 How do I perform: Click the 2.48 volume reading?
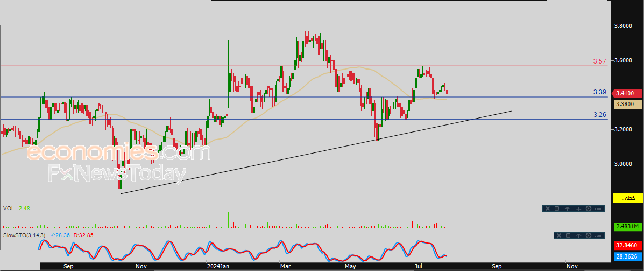(24, 209)
